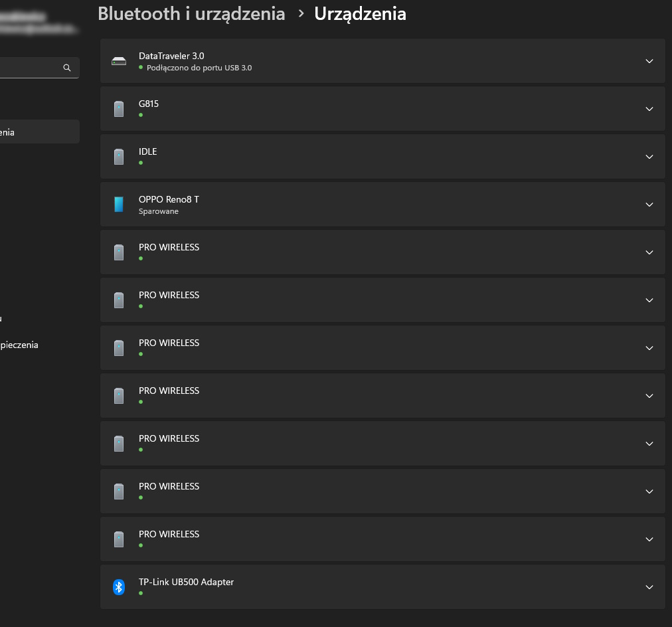672x627 pixels.
Task: Click the Urządzenia page title
Action: (360, 14)
